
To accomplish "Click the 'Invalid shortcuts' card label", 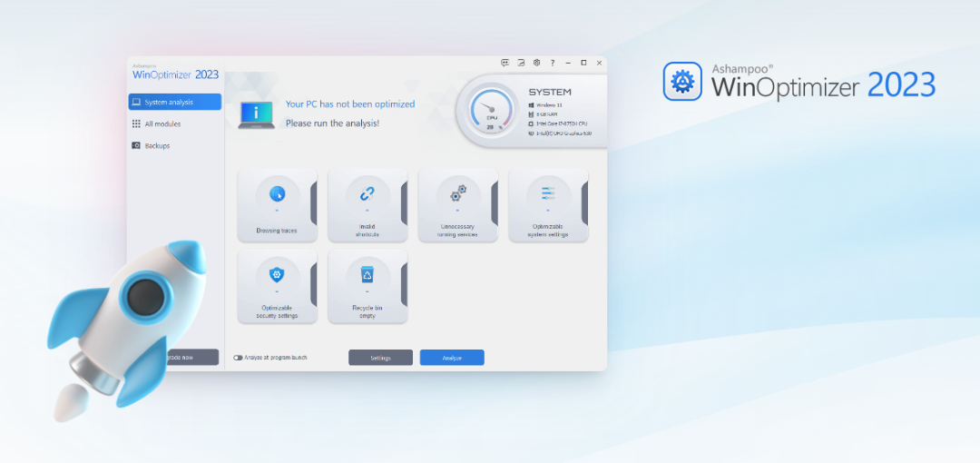I will click(x=367, y=231).
